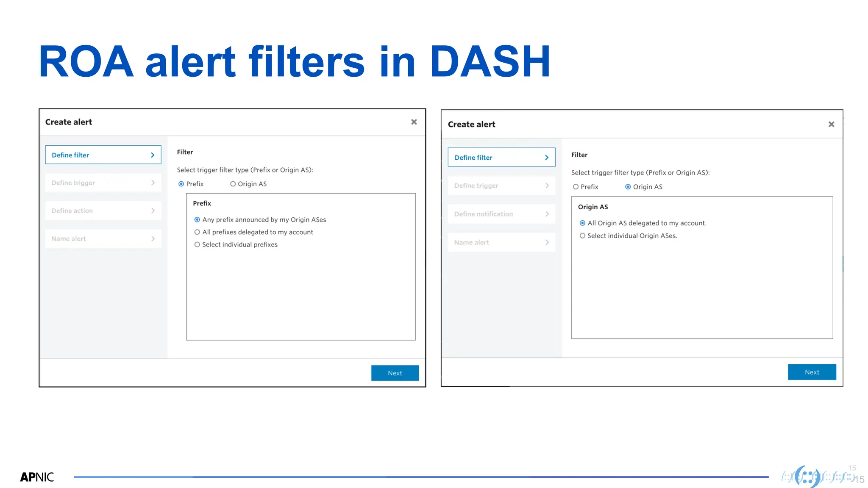Open Define trigger step in left dialog
This screenshot has height=488, width=868.
[x=103, y=183]
